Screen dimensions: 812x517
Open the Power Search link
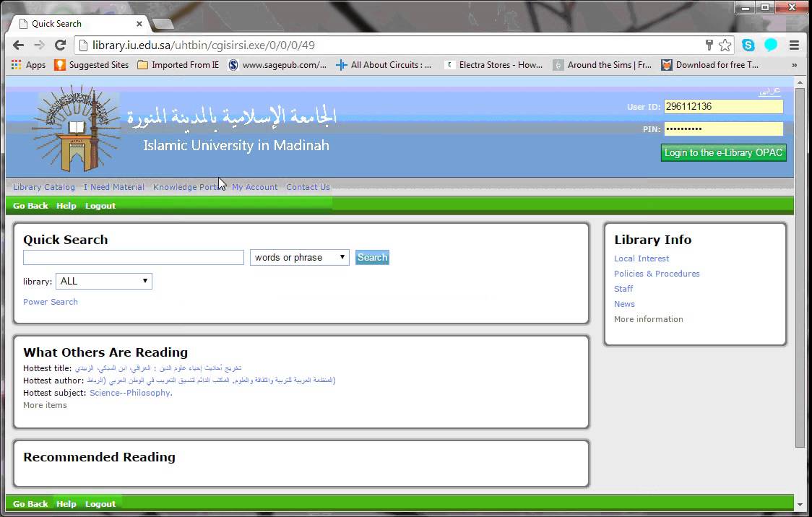coord(51,302)
